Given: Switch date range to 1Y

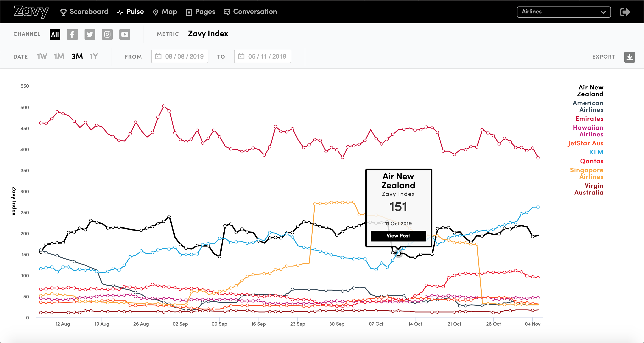Looking at the screenshot, I should coord(94,57).
